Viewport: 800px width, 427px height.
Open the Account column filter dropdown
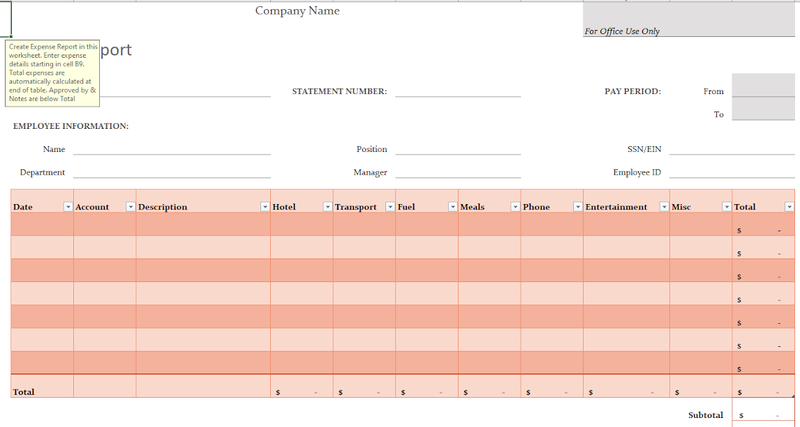tap(131, 207)
